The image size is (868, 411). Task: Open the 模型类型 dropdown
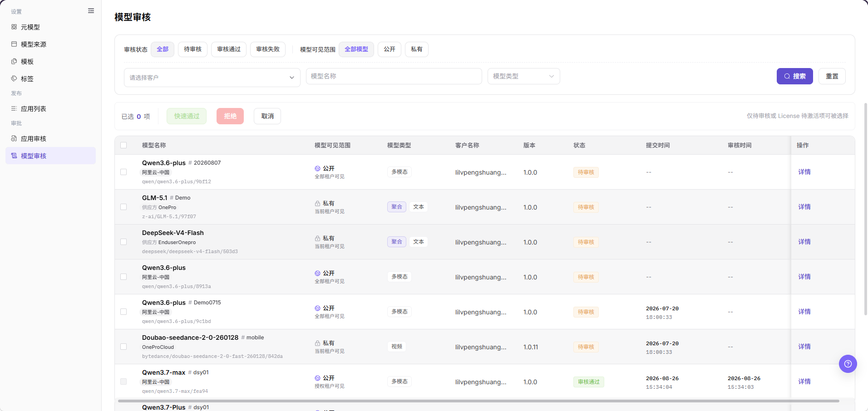523,76
